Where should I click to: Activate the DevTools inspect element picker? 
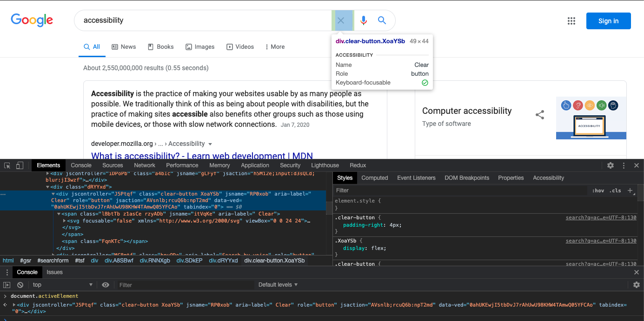coord(7,165)
